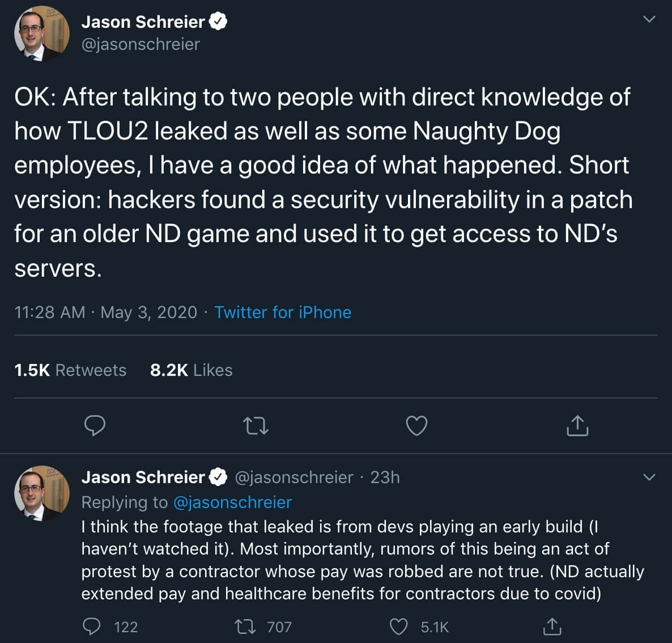
Task: Click the 11:28 AM May 3, 2020 timestamp
Action: (106, 312)
